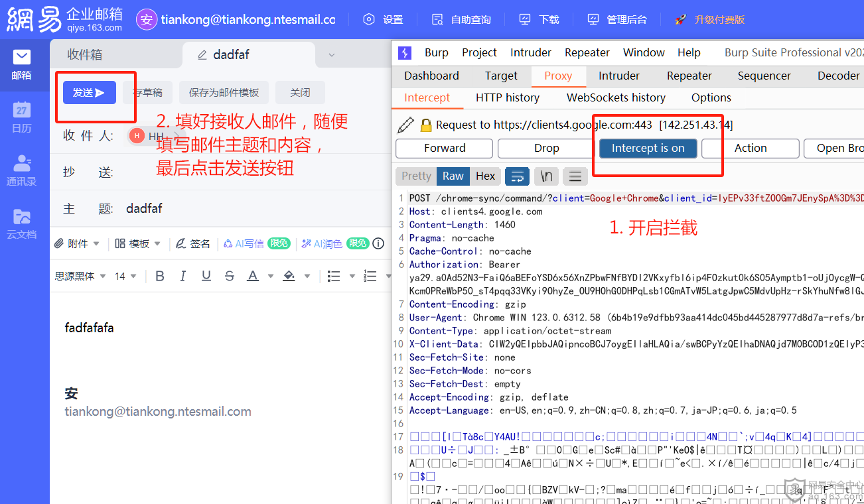Open the 日历 calendar sidebar icon
864x504 pixels.
pos(21,118)
